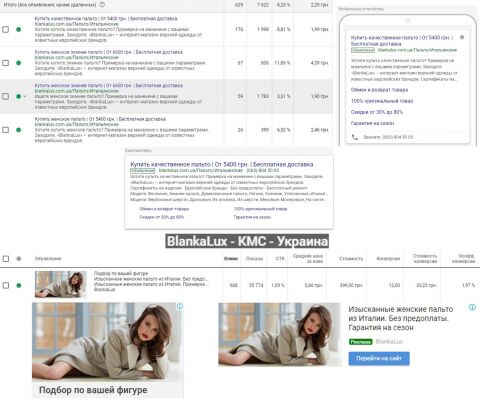Click 55 774 impressions value
Viewport: 480px width, 400px height.
[x=256, y=285]
